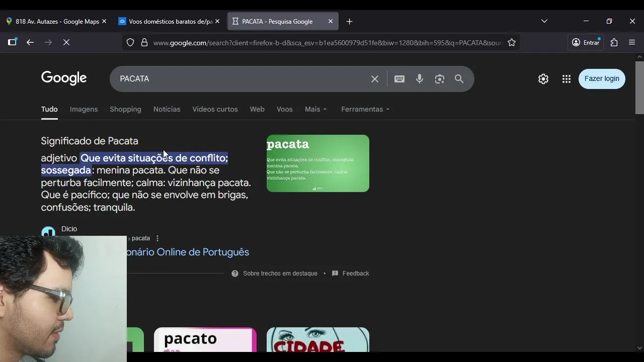Click the Feedback link
Image resolution: width=644 pixels, height=362 pixels.
click(351, 274)
